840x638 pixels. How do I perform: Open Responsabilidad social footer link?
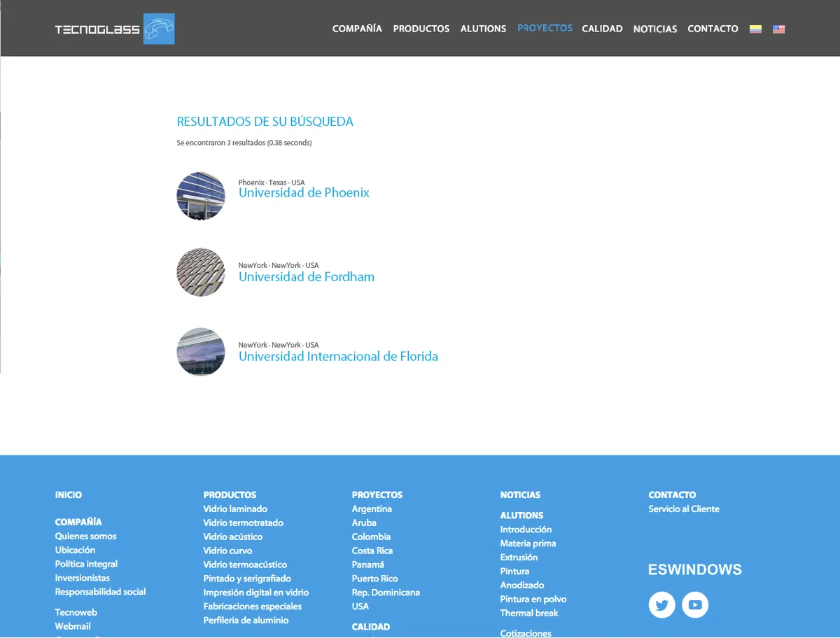pos(101,592)
